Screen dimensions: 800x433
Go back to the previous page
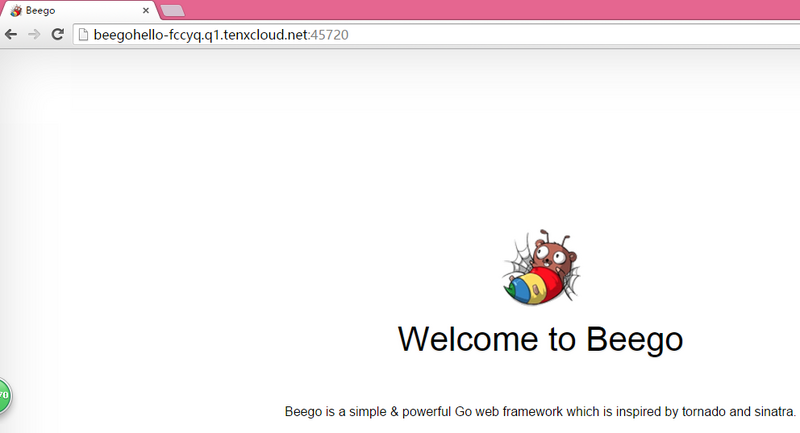tap(11, 34)
